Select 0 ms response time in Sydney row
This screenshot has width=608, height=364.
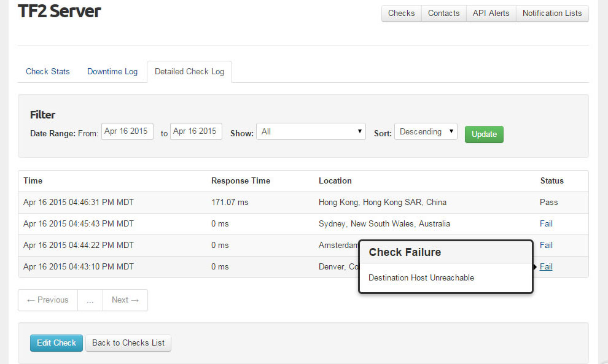[x=220, y=223]
